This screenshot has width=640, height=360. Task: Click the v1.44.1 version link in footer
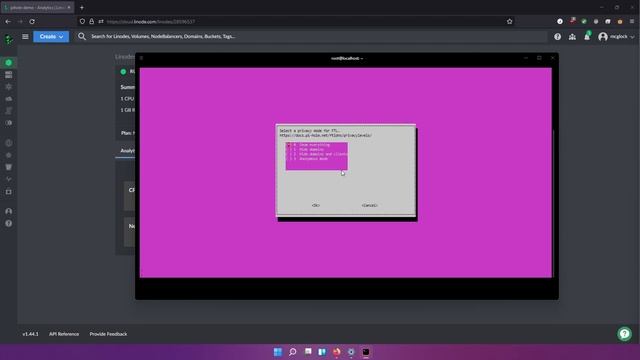pyautogui.click(x=30, y=334)
